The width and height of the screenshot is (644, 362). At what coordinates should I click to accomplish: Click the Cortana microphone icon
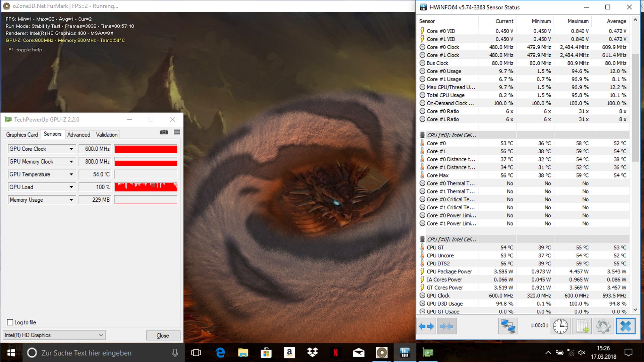pos(175,353)
